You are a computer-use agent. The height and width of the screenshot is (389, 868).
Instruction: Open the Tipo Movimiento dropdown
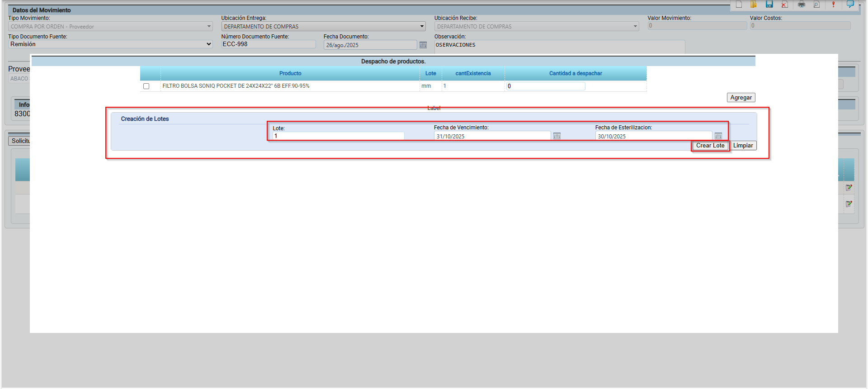click(x=110, y=27)
